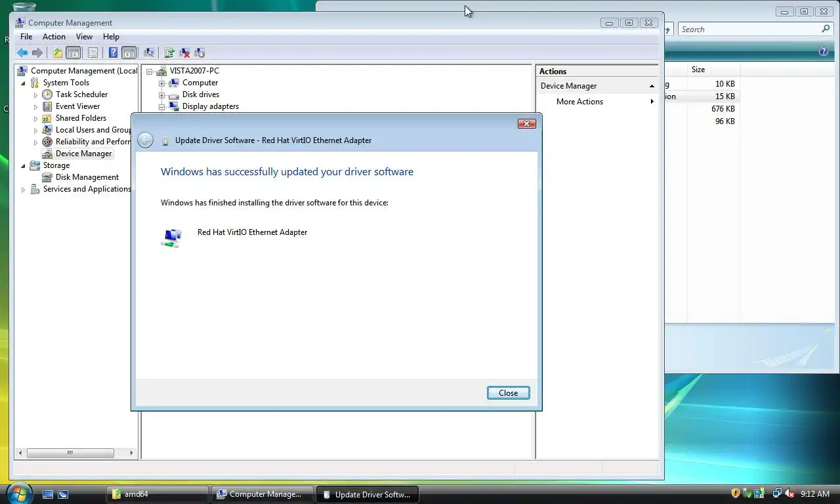Click the Close button in driver dialog
This screenshot has height=504, width=840.
508,393
